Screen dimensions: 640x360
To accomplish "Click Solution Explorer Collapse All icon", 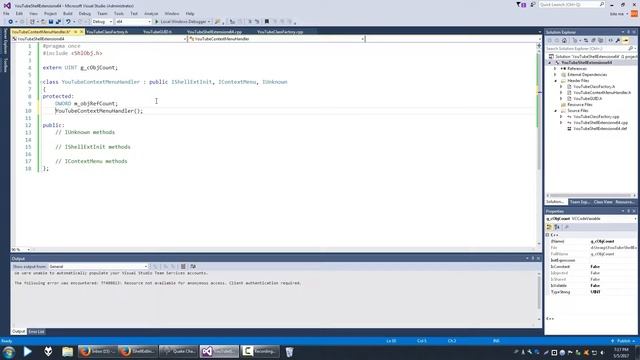I will (593, 40).
